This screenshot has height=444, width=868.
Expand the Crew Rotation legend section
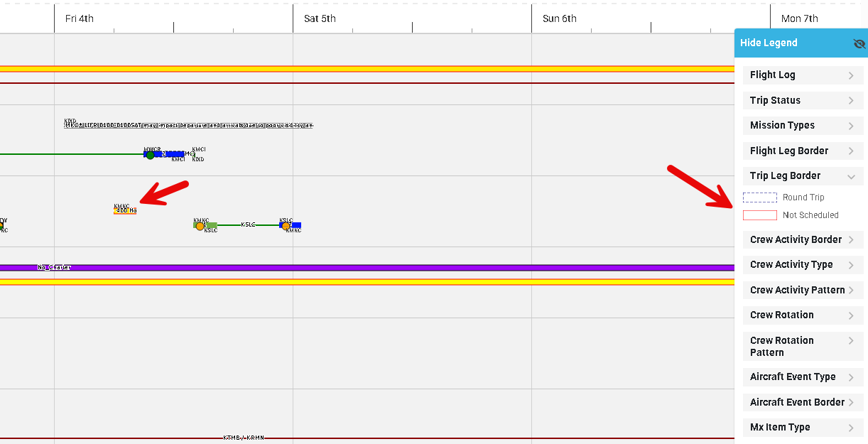(803, 315)
